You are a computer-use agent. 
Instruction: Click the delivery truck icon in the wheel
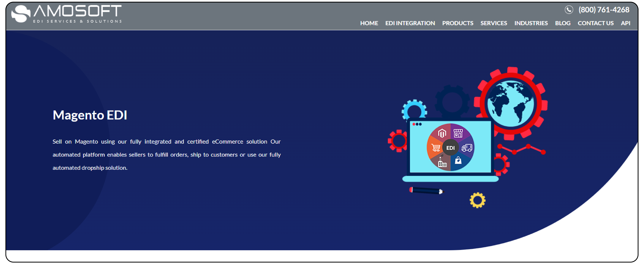click(x=467, y=148)
